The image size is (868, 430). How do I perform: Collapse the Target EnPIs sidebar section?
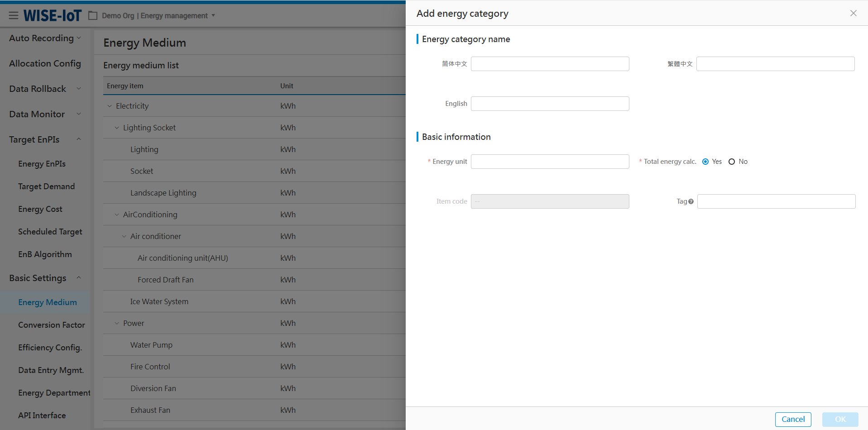79,139
